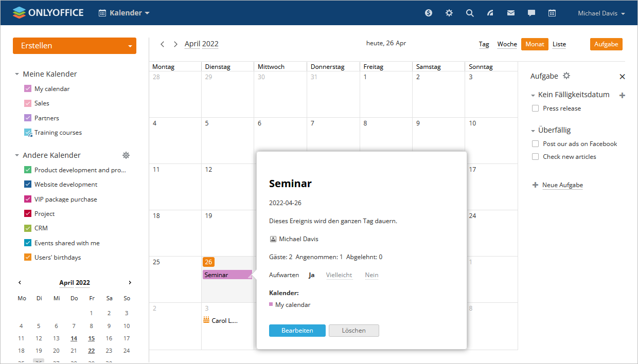Open the Erstellen dropdown arrow
This screenshot has width=638, height=364.
point(130,46)
